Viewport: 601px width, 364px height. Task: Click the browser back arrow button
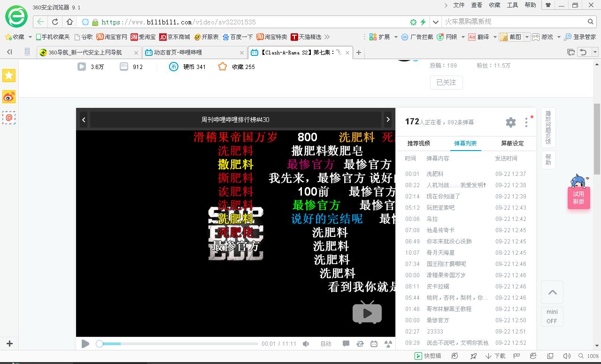40,22
